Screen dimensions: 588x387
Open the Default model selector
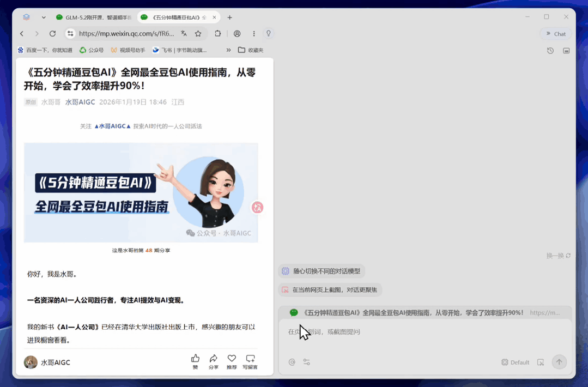pos(516,362)
